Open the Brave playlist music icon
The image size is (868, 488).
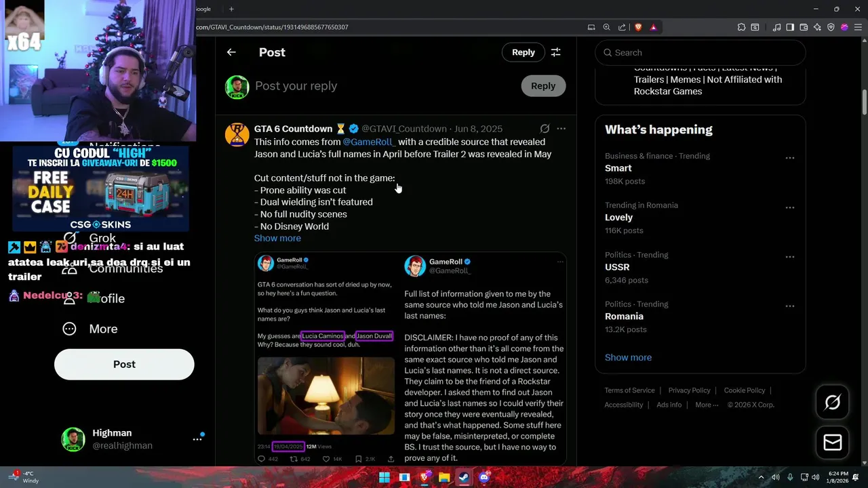tap(776, 27)
